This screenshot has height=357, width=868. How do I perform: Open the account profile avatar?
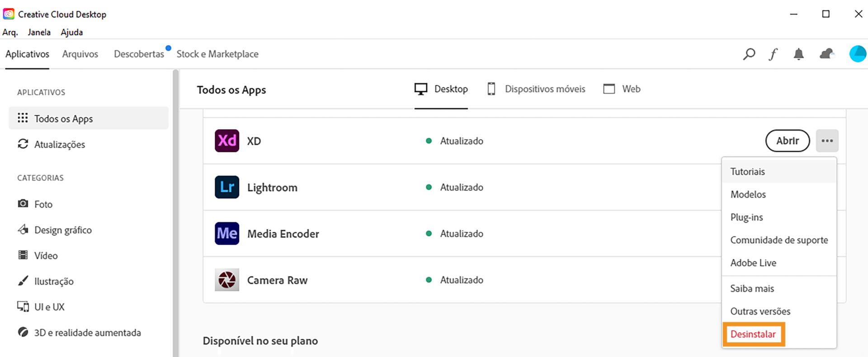pyautogui.click(x=858, y=54)
